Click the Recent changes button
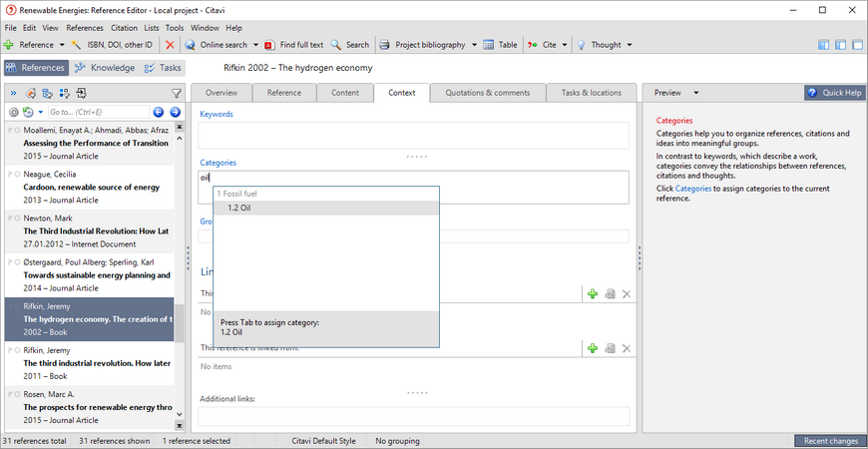 pos(830,441)
